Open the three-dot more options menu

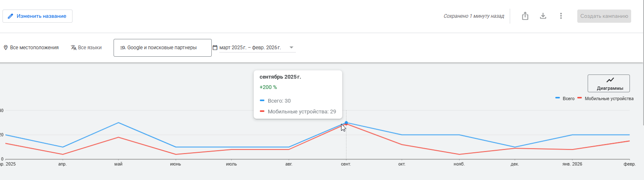pos(561,16)
